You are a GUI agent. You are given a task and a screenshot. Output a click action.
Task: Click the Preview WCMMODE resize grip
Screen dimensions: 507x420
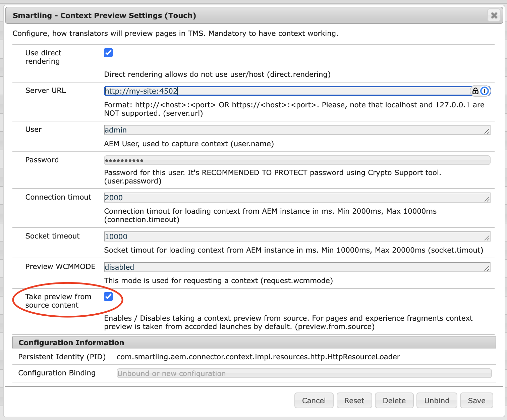488,269
